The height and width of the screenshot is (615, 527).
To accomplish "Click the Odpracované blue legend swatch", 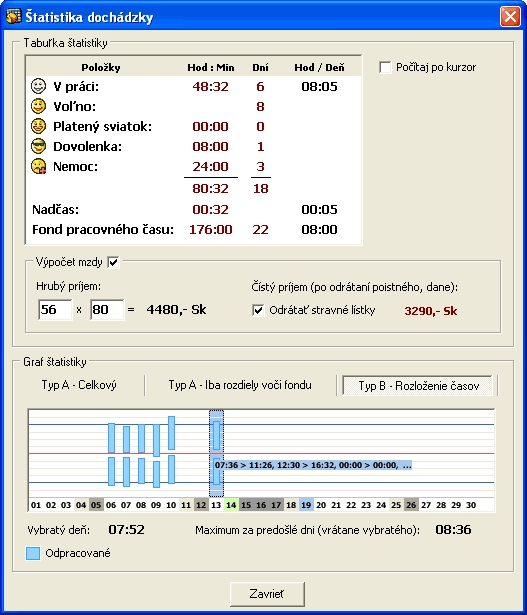I will click(x=33, y=553).
